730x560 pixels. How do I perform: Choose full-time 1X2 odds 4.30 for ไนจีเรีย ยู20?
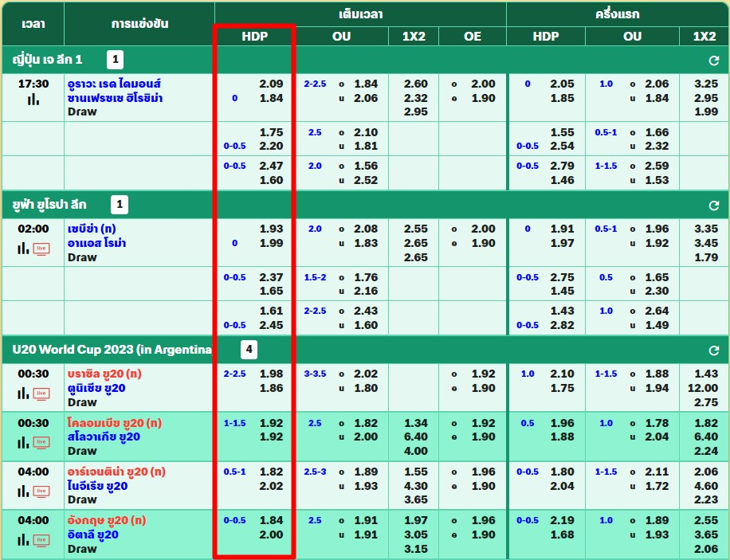[x=416, y=486]
